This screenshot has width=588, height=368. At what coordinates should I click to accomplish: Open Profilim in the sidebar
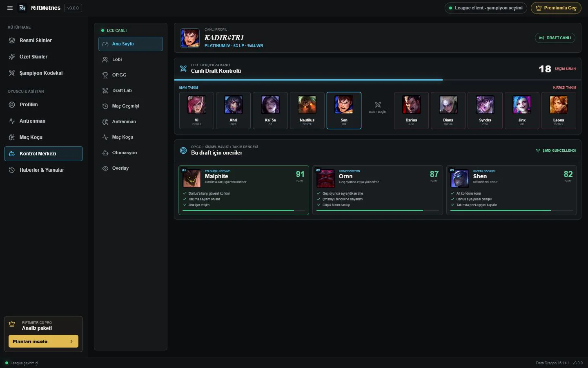(x=43, y=105)
